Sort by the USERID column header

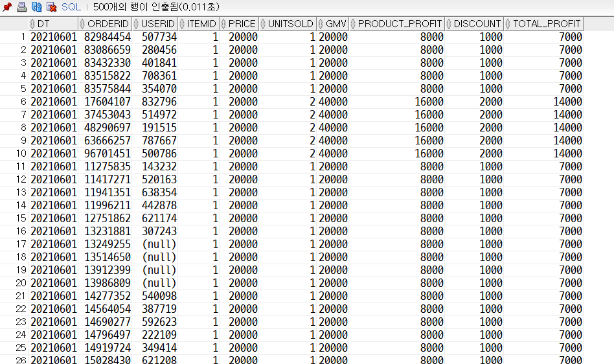pyautogui.click(x=155, y=24)
